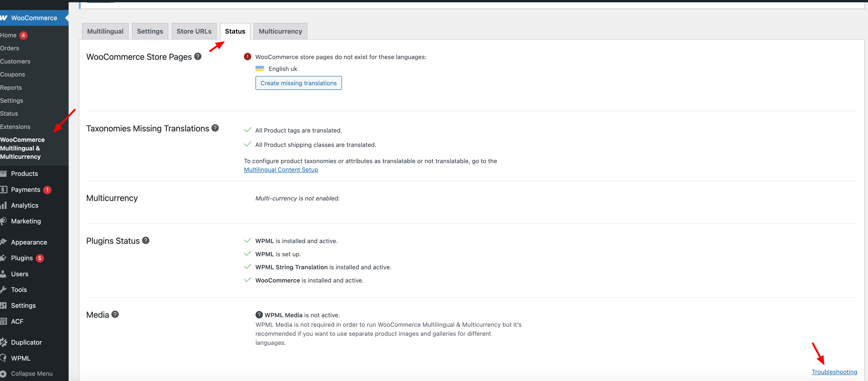
Task: Click the Products menu icon
Action: click(3, 174)
